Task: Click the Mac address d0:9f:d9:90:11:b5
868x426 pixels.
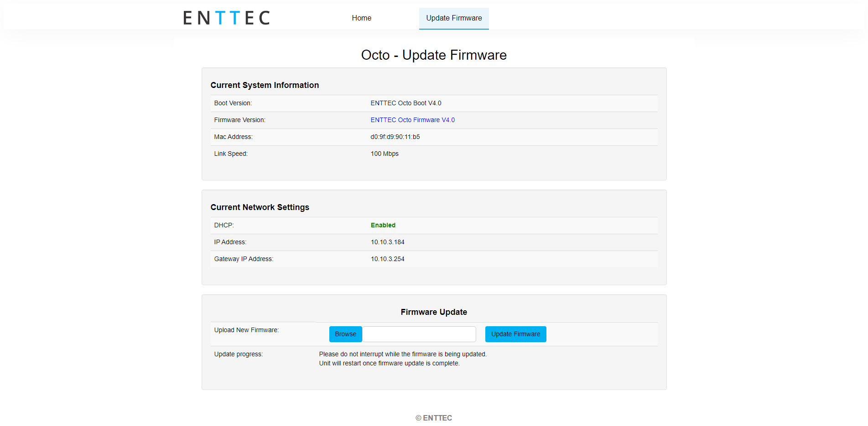Action: [x=395, y=137]
